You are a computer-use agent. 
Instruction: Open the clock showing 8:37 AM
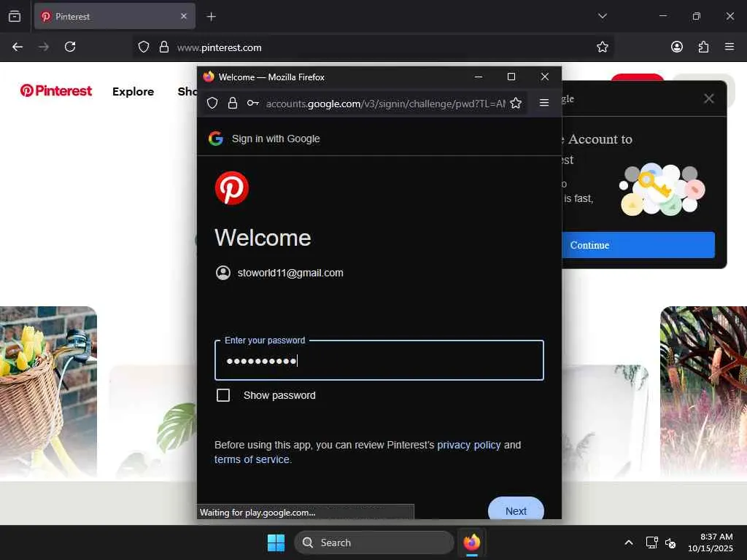(711, 542)
